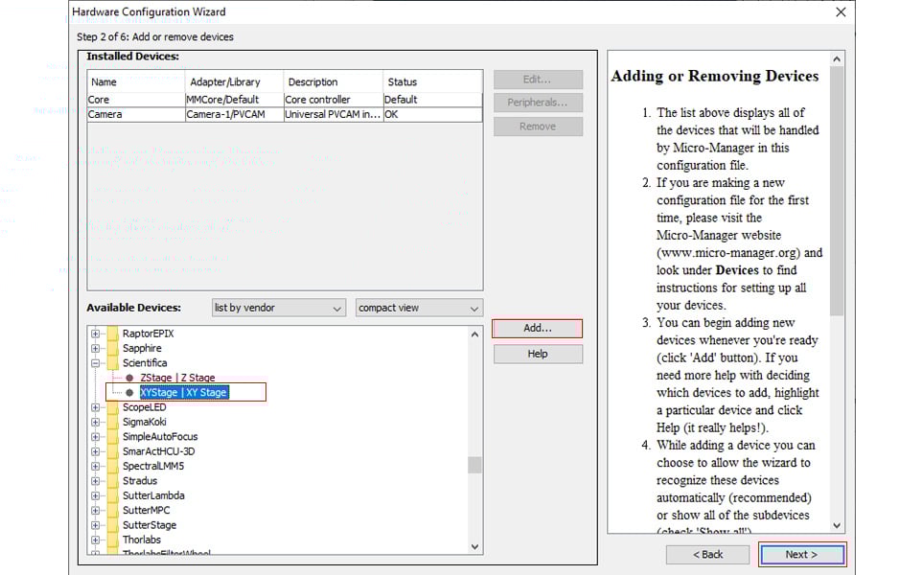Image resolution: width=924 pixels, height=575 pixels.
Task: Collapse the Scientifica tree node
Action: click(x=96, y=363)
